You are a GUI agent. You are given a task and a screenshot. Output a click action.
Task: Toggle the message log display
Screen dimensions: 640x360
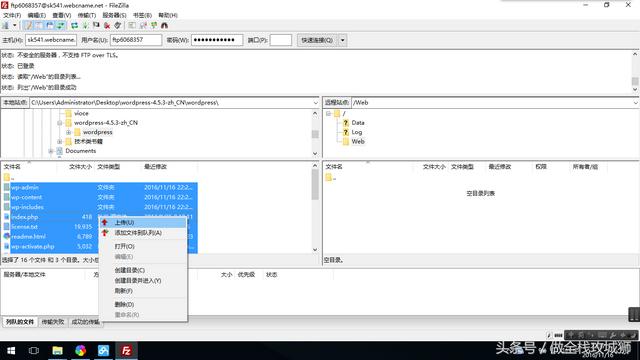click(x=28, y=25)
